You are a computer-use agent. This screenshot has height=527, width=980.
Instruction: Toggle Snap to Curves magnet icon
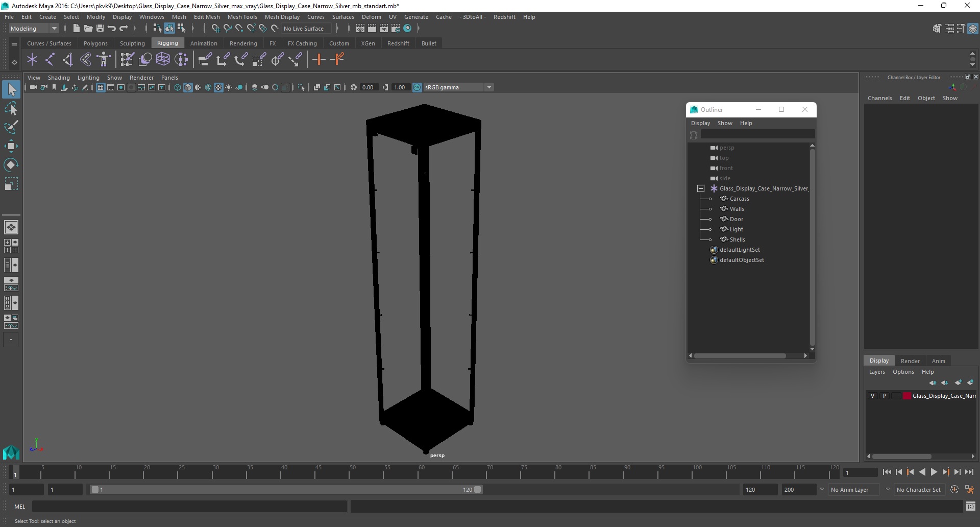(228, 29)
